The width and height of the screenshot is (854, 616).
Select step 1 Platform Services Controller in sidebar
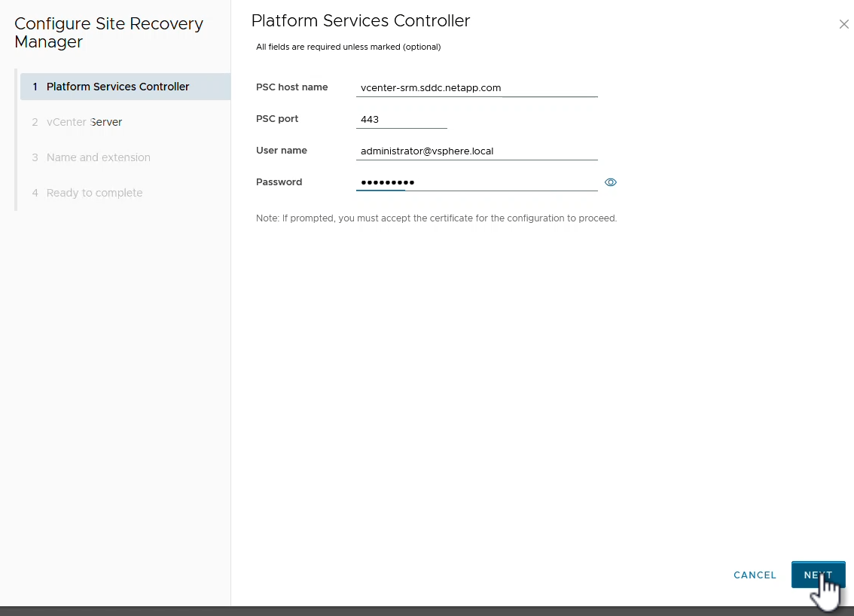point(117,87)
